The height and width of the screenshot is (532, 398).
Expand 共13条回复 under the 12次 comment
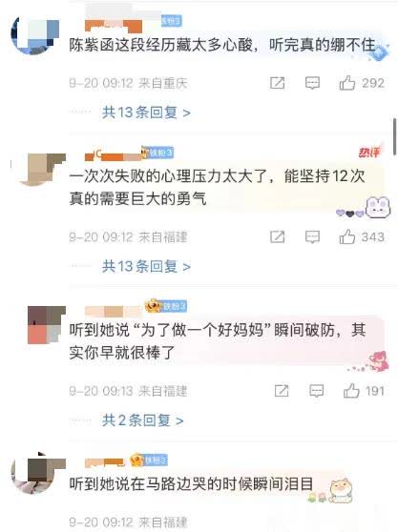[x=146, y=266]
